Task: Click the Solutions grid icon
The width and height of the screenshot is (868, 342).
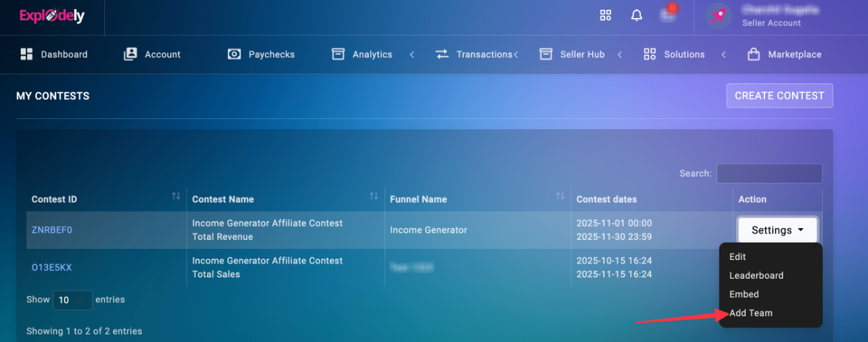Action: [x=650, y=54]
